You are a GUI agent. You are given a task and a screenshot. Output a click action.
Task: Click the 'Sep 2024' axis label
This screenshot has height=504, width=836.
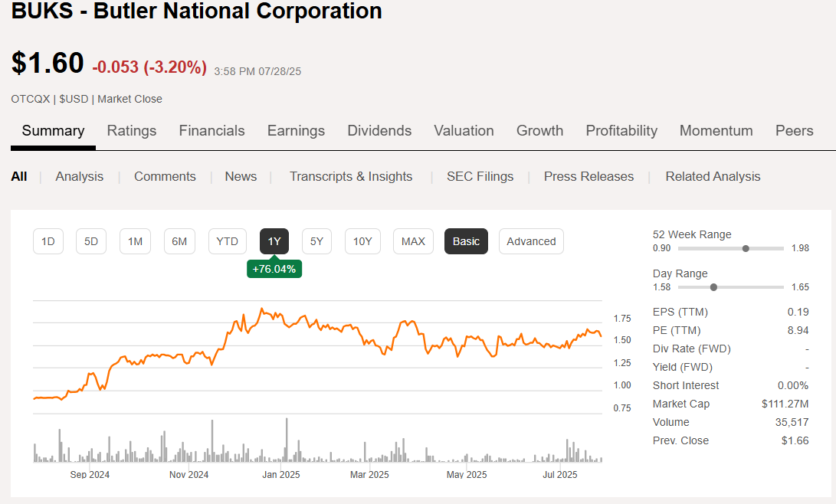tap(90, 474)
